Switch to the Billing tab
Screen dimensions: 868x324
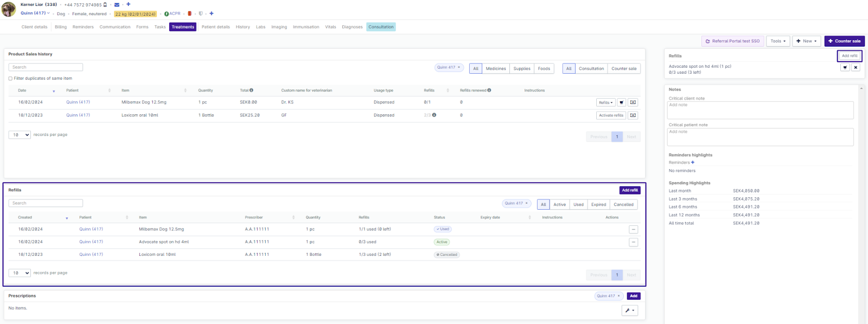61,27
